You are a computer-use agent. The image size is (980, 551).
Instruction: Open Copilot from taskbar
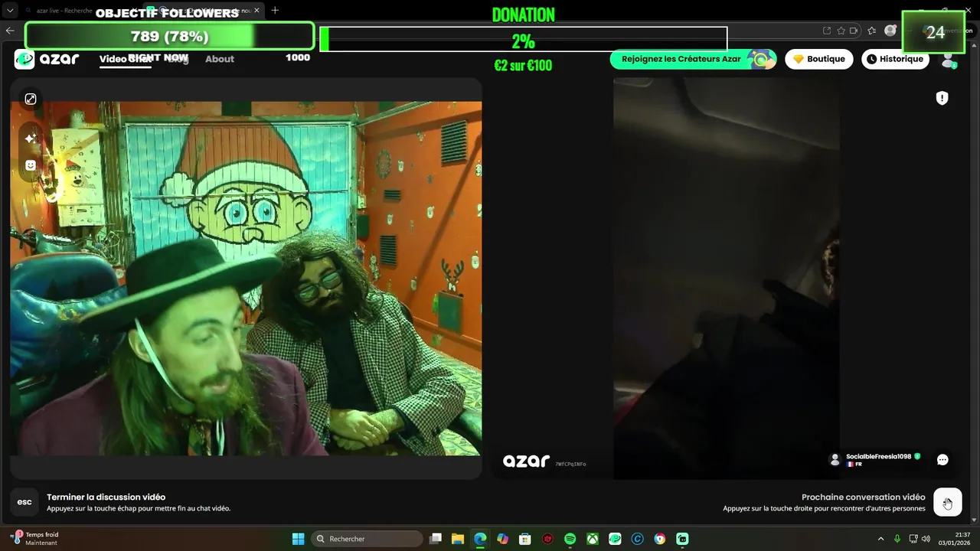[x=502, y=539]
